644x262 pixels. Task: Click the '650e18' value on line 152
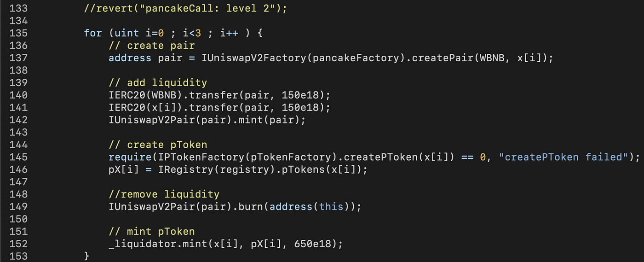[x=312, y=244]
